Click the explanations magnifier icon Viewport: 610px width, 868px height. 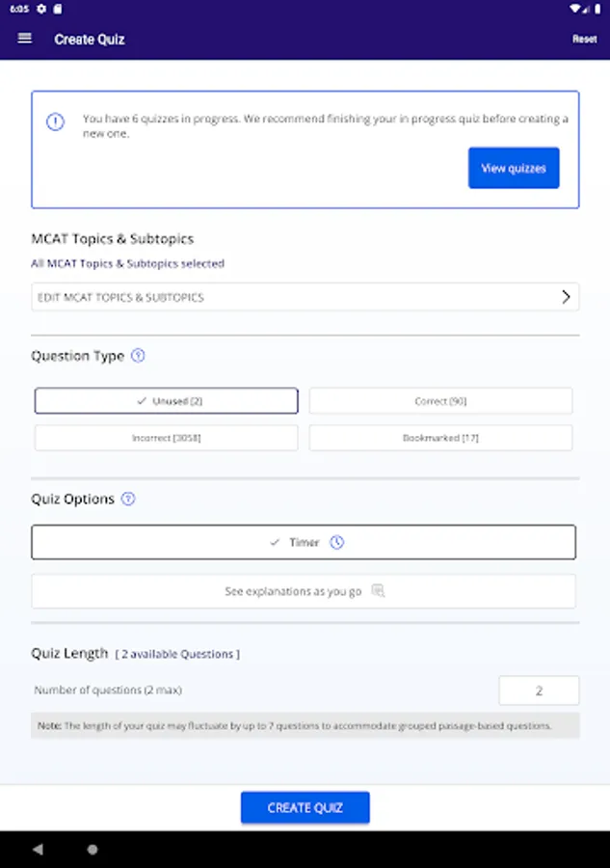(378, 591)
